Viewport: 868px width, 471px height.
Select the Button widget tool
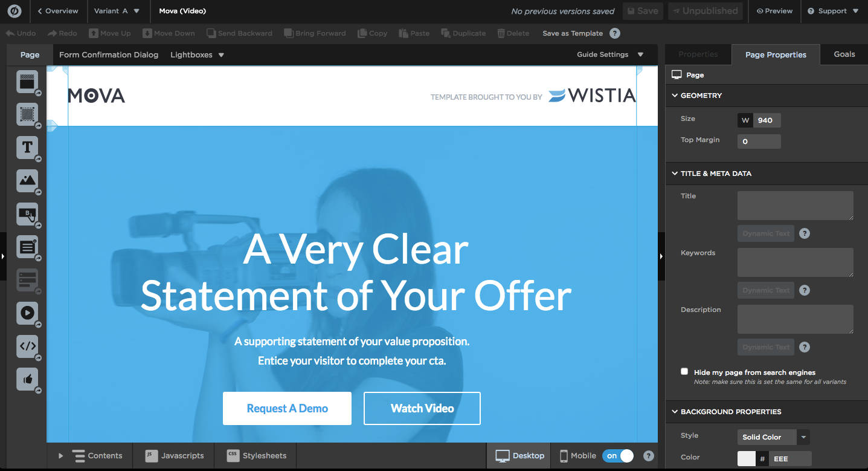click(x=27, y=213)
